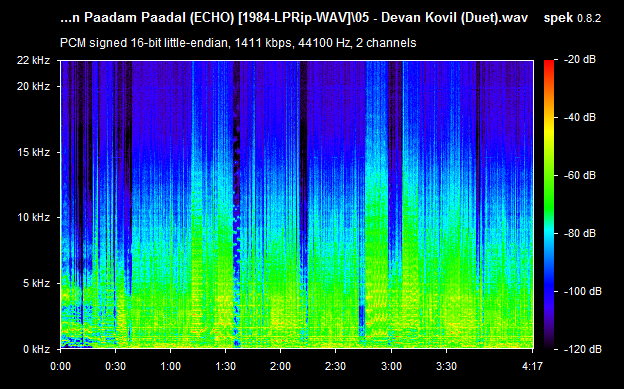Click the spek 0.8.2 version text
This screenshot has width=624, height=389.
pos(572,18)
